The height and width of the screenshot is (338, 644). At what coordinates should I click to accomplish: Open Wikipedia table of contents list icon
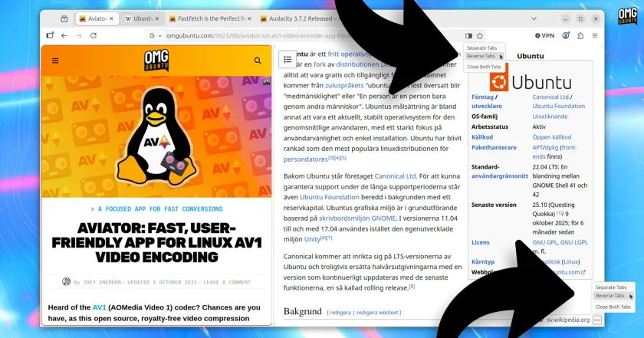point(287,60)
